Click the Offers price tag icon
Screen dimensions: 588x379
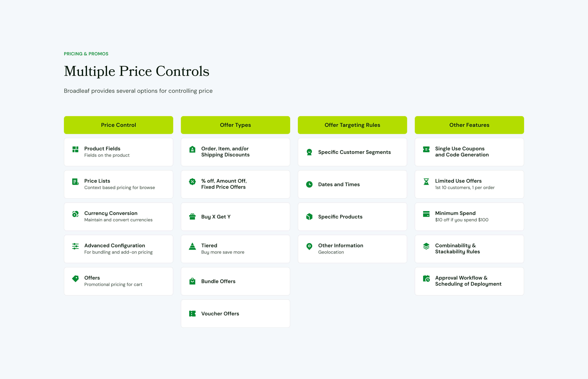75,279
